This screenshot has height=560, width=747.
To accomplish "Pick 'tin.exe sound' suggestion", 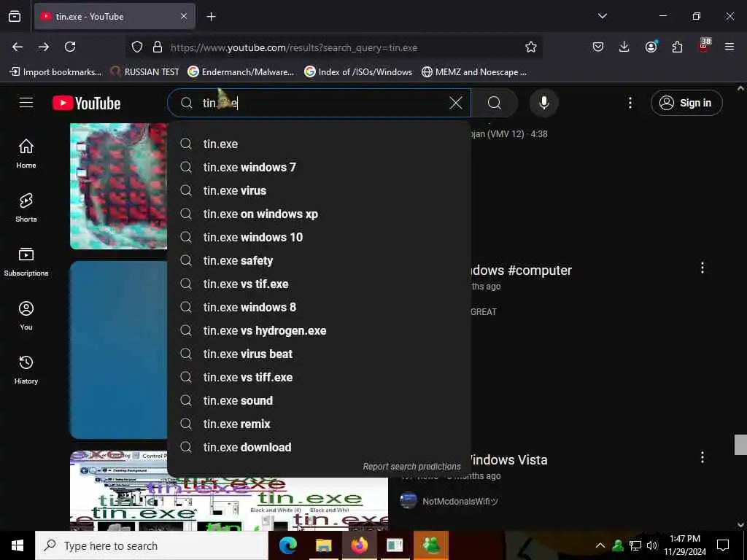I will point(319,400).
